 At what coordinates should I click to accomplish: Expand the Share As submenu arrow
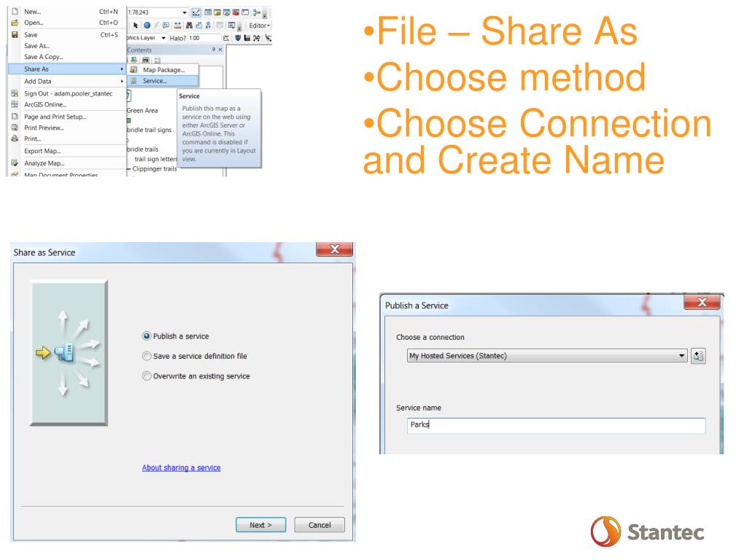click(x=122, y=69)
